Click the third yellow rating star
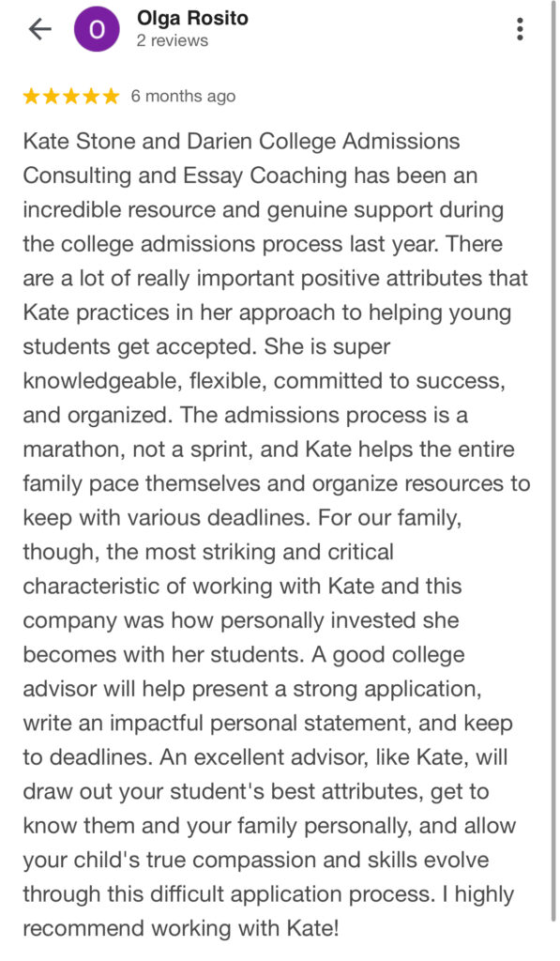Viewport: 560px width, 961px height. (71, 97)
